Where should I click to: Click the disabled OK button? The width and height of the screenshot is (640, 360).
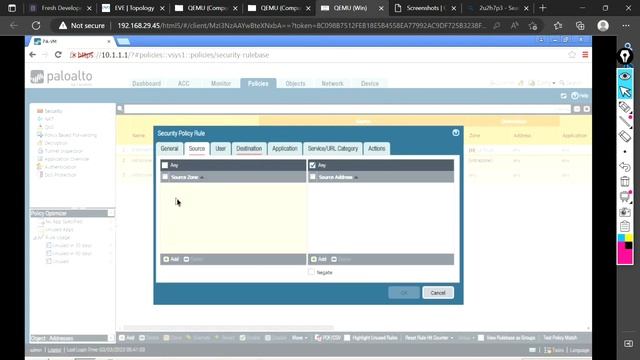tap(404, 293)
